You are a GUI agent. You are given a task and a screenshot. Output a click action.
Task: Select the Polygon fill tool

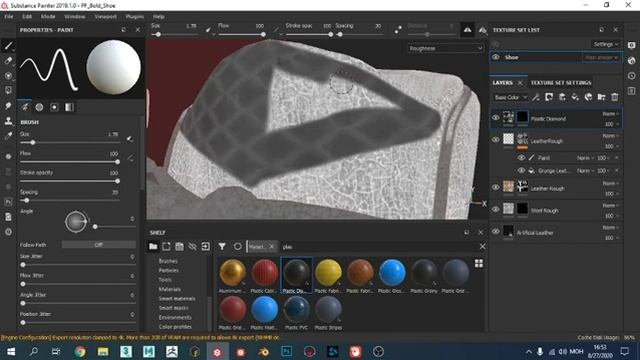(x=8, y=90)
